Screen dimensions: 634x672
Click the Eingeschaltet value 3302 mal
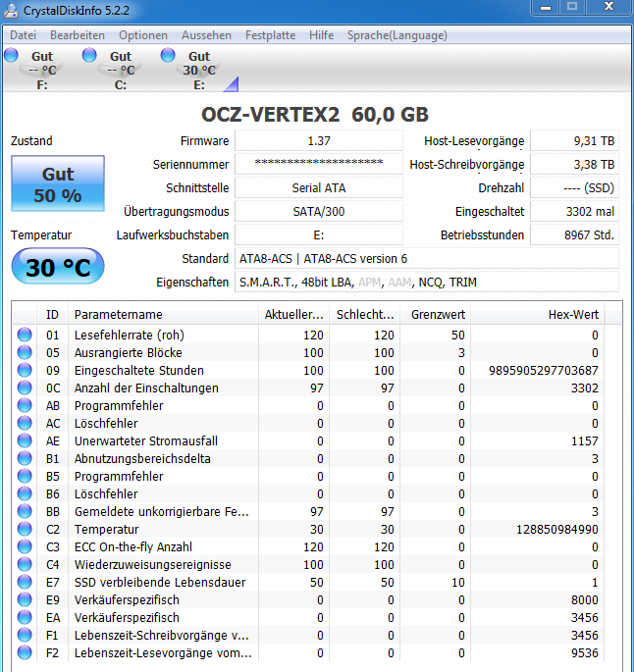[x=574, y=212]
